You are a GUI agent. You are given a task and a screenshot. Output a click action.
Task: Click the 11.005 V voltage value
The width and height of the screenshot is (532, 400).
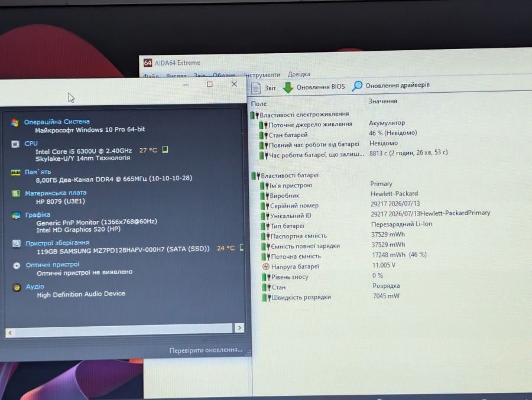coord(384,265)
